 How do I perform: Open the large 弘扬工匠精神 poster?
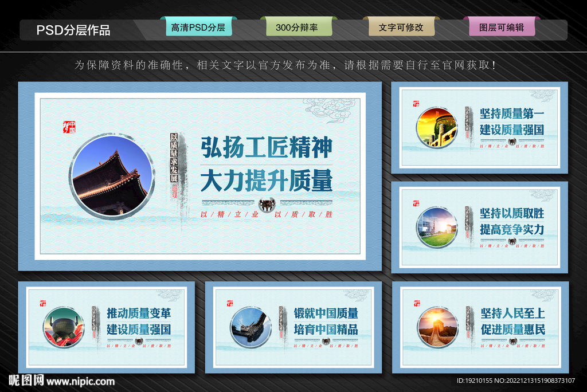pos(200,176)
